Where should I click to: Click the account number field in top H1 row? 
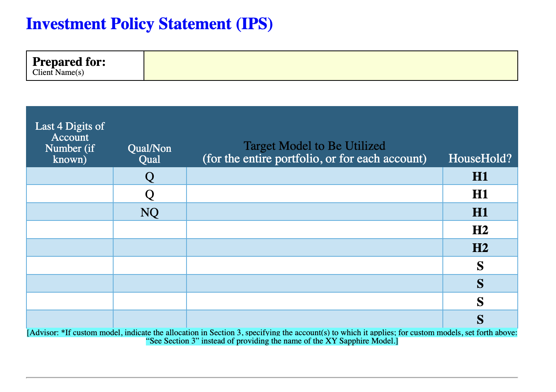coord(70,176)
